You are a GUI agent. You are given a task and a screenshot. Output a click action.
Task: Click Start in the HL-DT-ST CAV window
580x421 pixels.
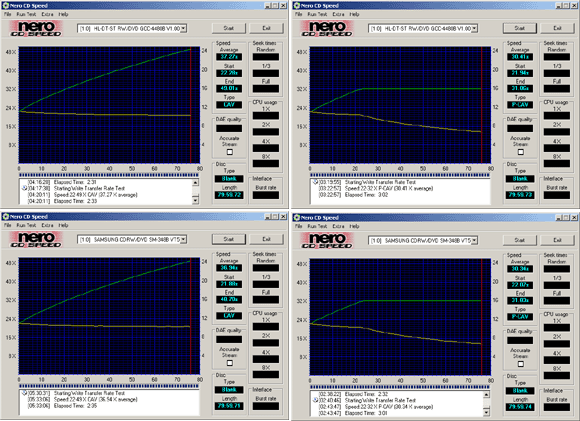click(x=229, y=28)
